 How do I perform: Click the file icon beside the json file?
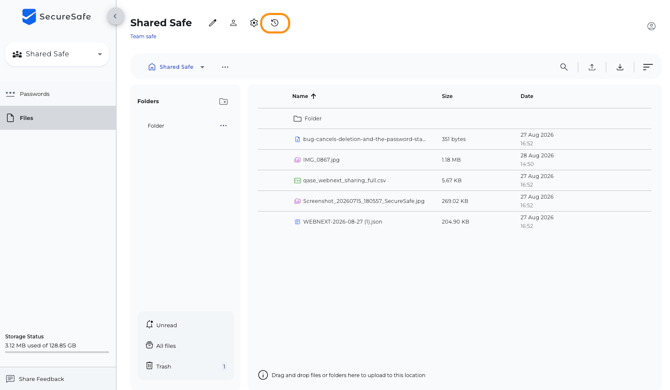pos(297,222)
